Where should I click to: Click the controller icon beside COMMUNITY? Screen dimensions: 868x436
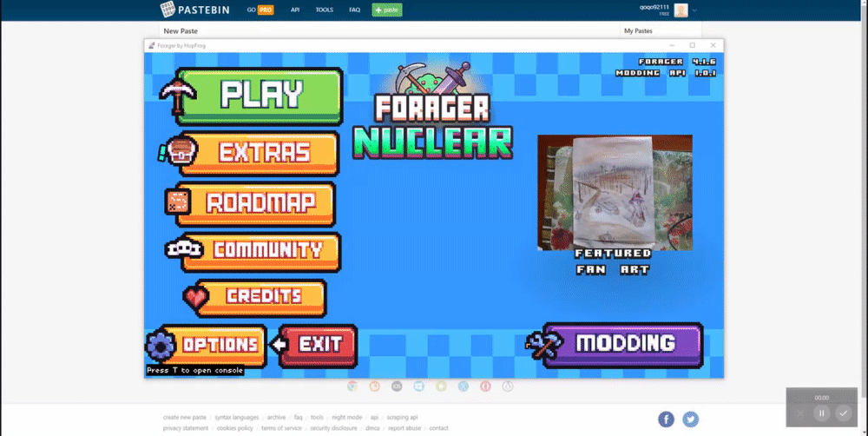[x=184, y=248]
